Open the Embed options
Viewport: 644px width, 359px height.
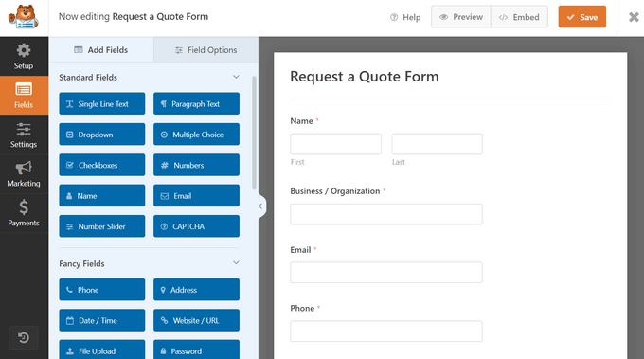[519, 17]
